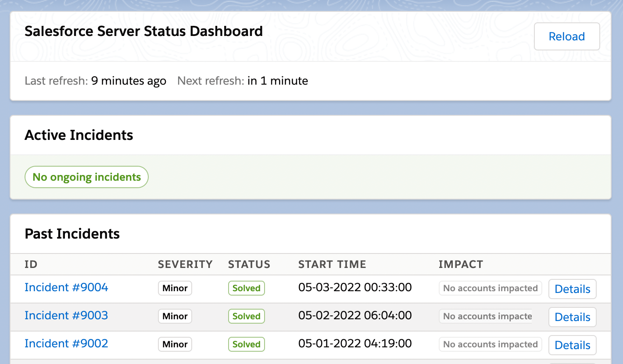Click the No ongoing incidents badge

click(87, 177)
